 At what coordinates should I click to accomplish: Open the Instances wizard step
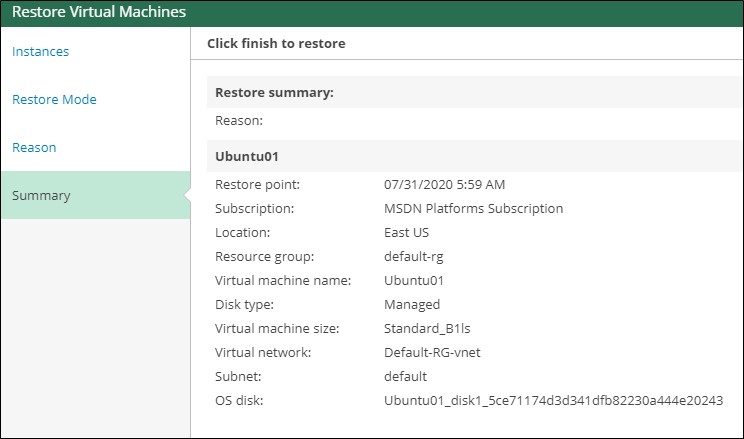pyautogui.click(x=40, y=51)
